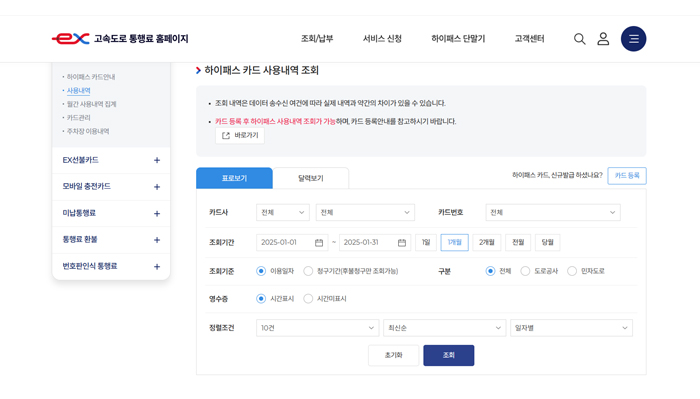Expand EX선불카드 with plus icon
The height and width of the screenshot is (399, 700).
(x=157, y=160)
